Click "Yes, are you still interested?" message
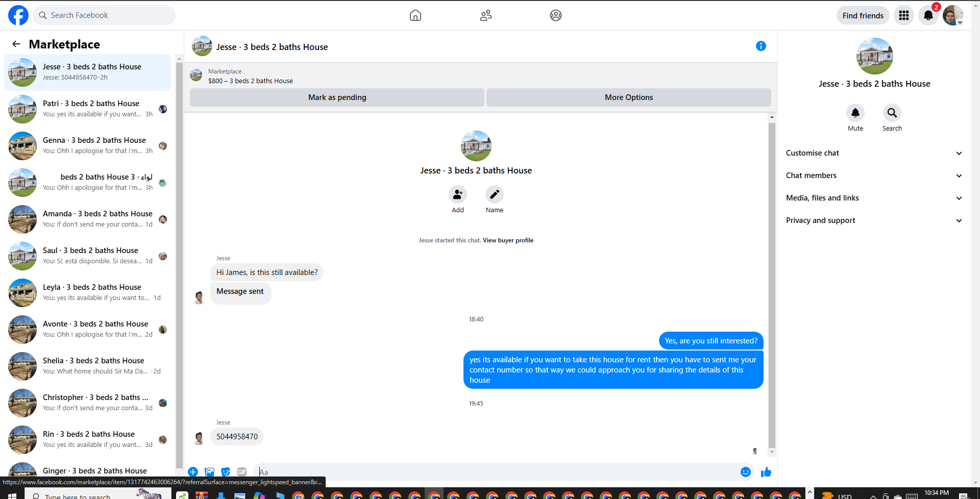This screenshot has width=980, height=499. 711,341
